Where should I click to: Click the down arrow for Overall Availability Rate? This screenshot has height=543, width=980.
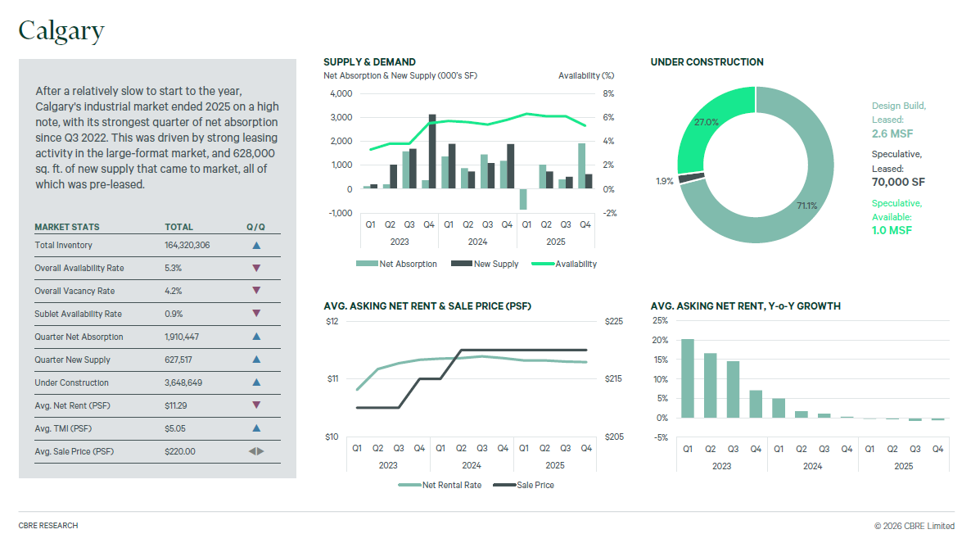click(x=256, y=268)
